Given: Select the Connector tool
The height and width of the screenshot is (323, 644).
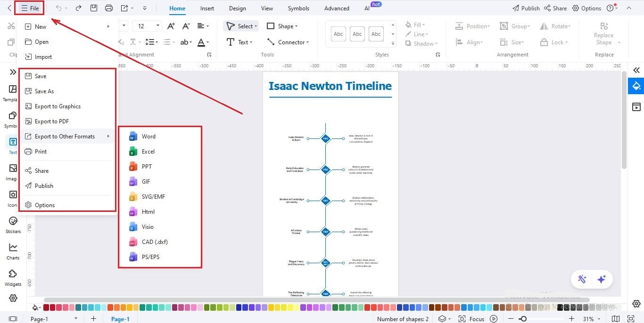Looking at the screenshot, I should tap(288, 42).
